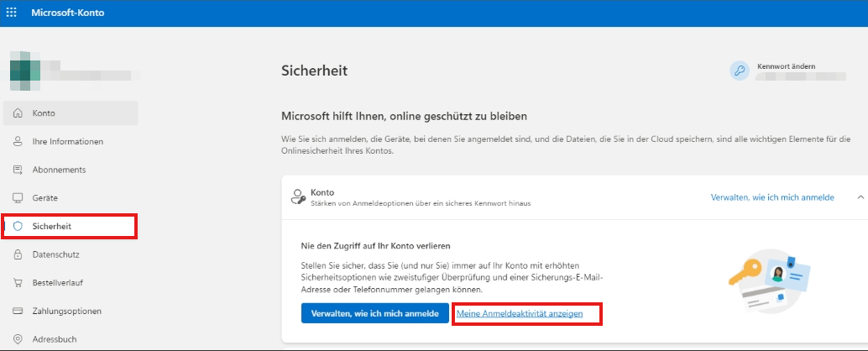Screen dimensions: 868x351
Task: Click heading Microsoft hilft Ihnen, online geschützt zu bleiben
Action: [x=404, y=116]
